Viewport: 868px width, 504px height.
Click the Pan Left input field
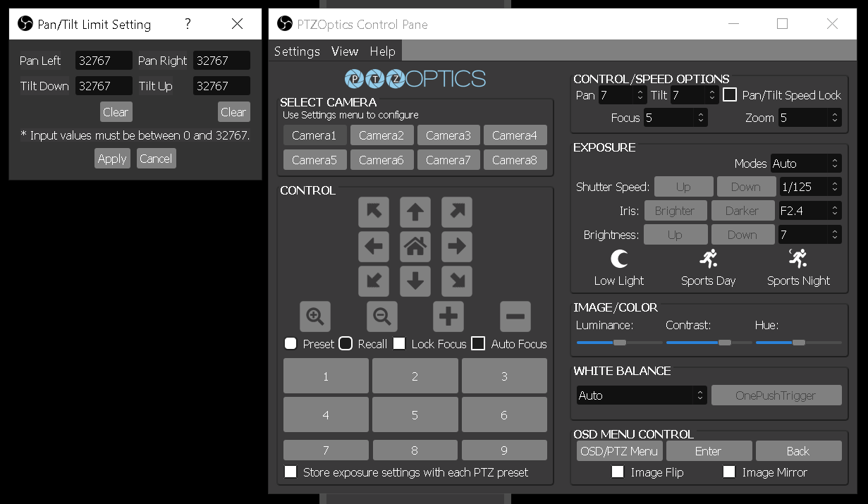(x=104, y=61)
